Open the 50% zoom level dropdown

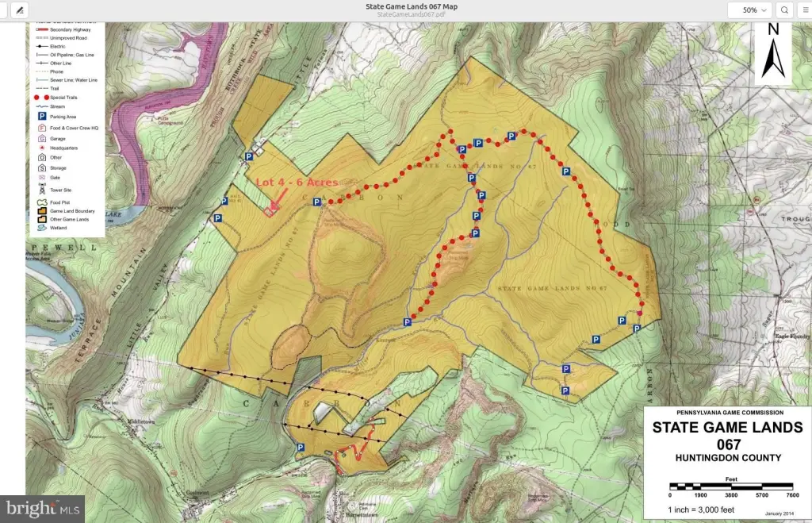point(754,10)
